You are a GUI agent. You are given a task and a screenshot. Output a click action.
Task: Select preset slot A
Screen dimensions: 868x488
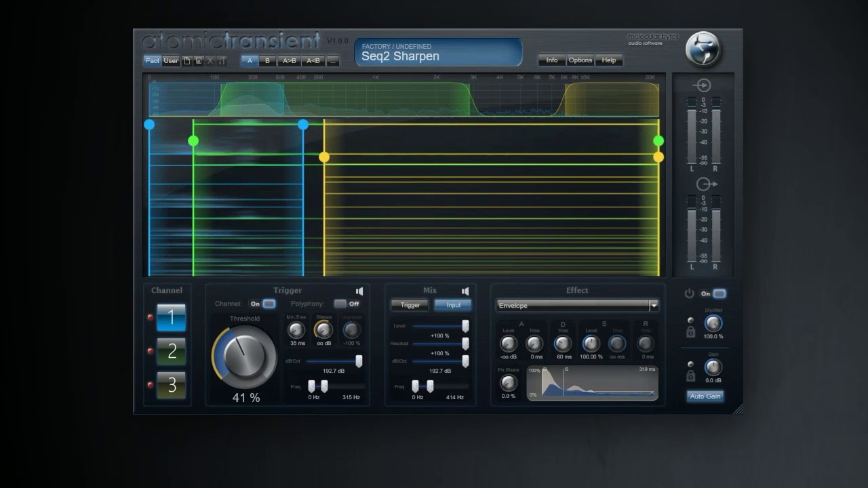tap(250, 61)
